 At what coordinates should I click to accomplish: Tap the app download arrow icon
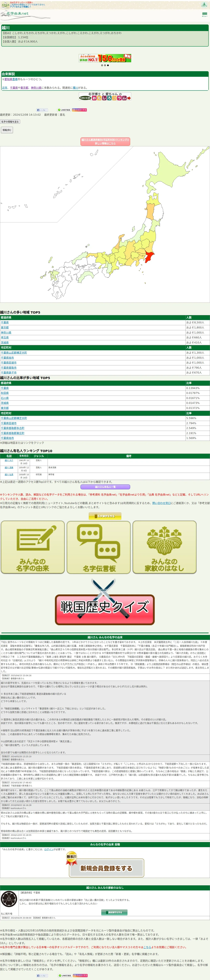[204, 5]
